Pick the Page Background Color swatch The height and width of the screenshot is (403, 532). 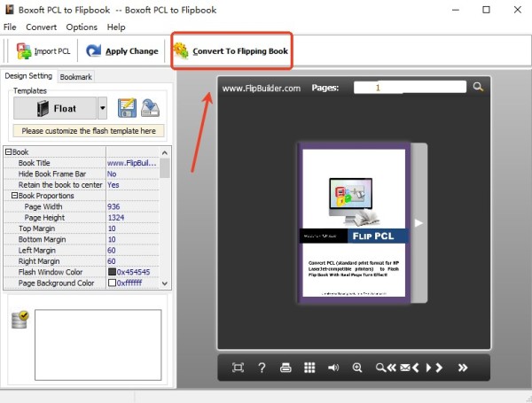tap(112, 283)
